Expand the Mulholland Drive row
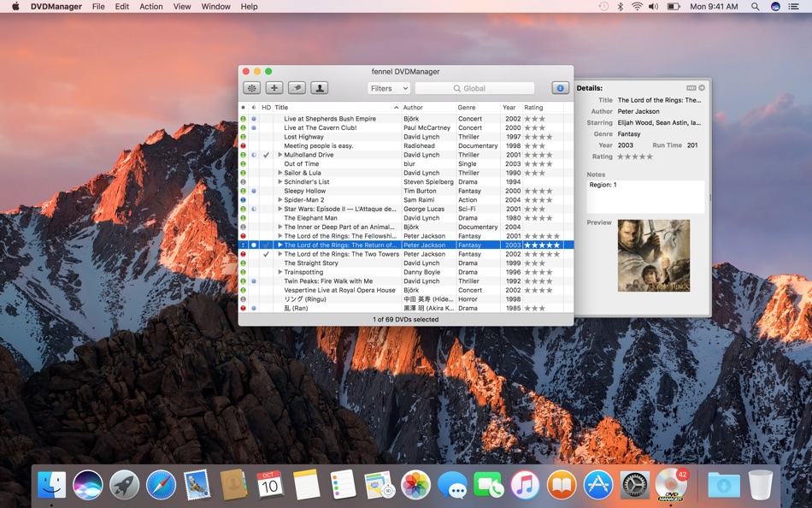Screen dimensions: 812x508 click(x=280, y=155)
